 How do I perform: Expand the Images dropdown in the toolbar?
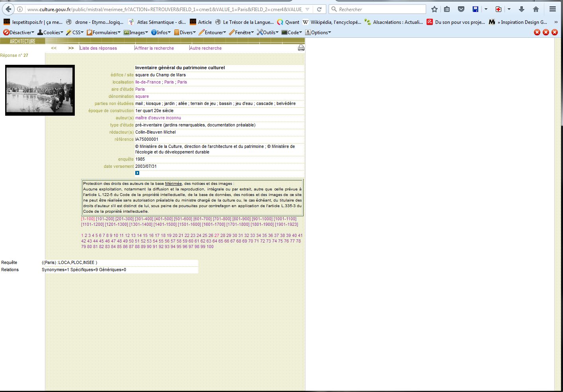(x=136, y=33)
